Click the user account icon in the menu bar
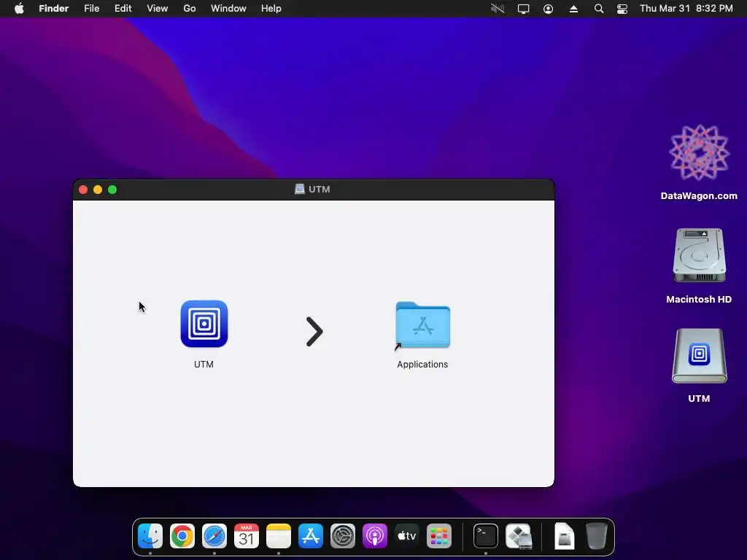This screenshot has height=560, width=747. [549, 9]
